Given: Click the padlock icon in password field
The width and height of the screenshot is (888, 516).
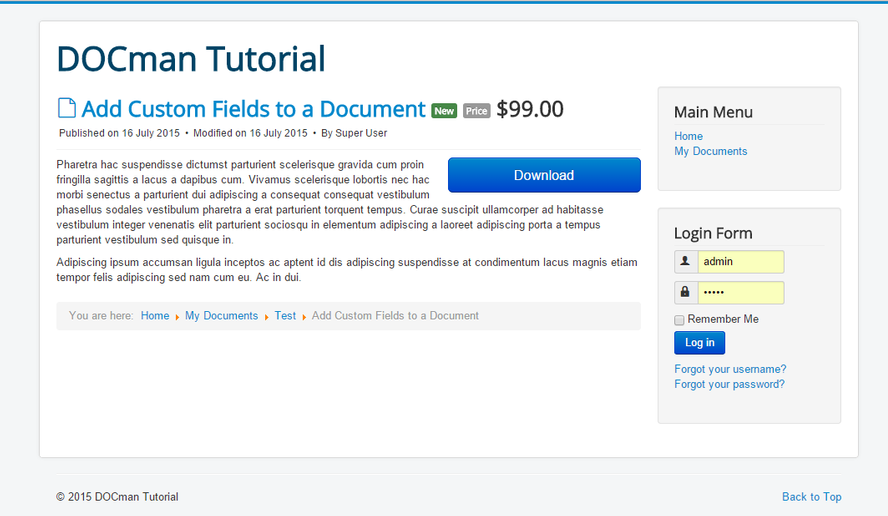Looking at the screenshot, I should pyautogui.click(x=685, y=292).
